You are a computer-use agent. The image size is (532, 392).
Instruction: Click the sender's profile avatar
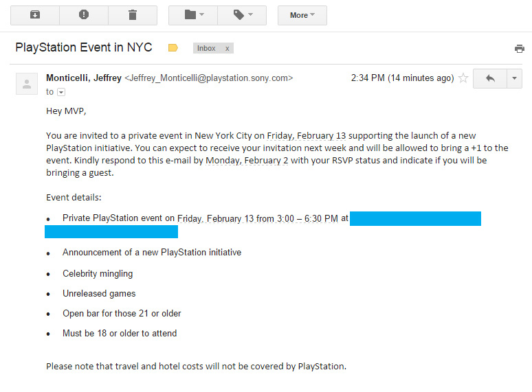click(x=27, y=84)
